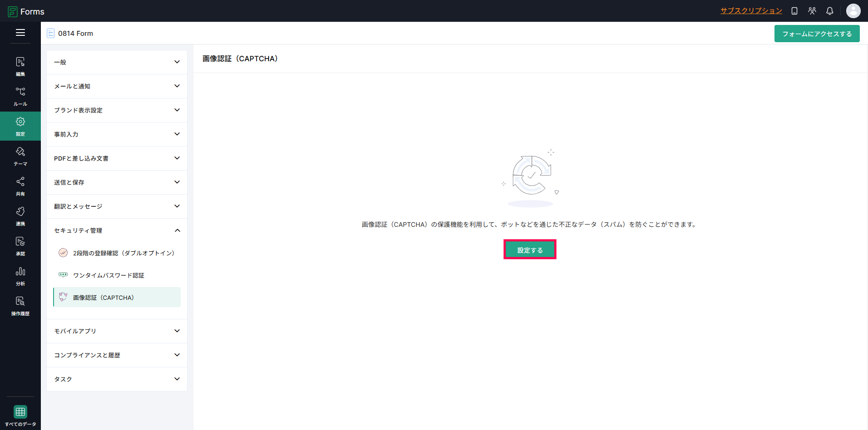Open the サブスクリプション link

tap(751, 11)
